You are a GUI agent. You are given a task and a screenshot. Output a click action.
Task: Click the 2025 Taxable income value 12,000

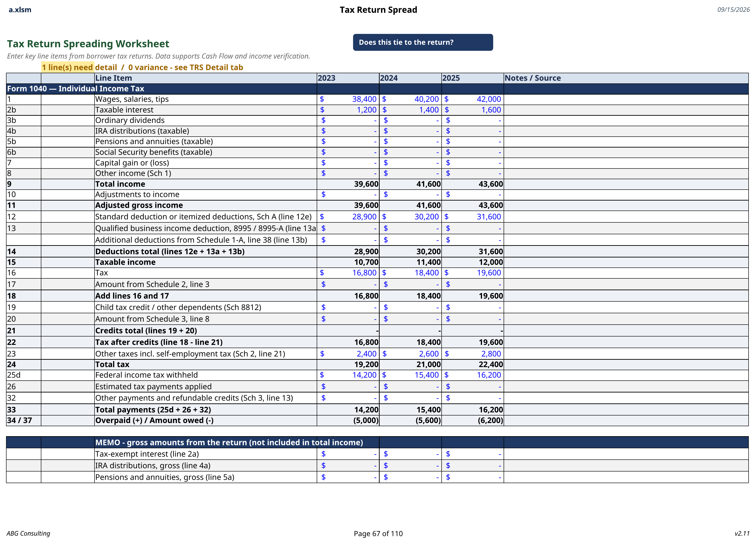click(x=472, y=262)
